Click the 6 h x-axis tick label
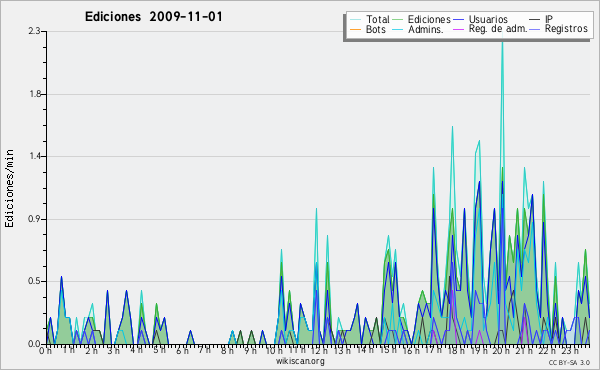This screenshot has height=370, width=600. 183,350
